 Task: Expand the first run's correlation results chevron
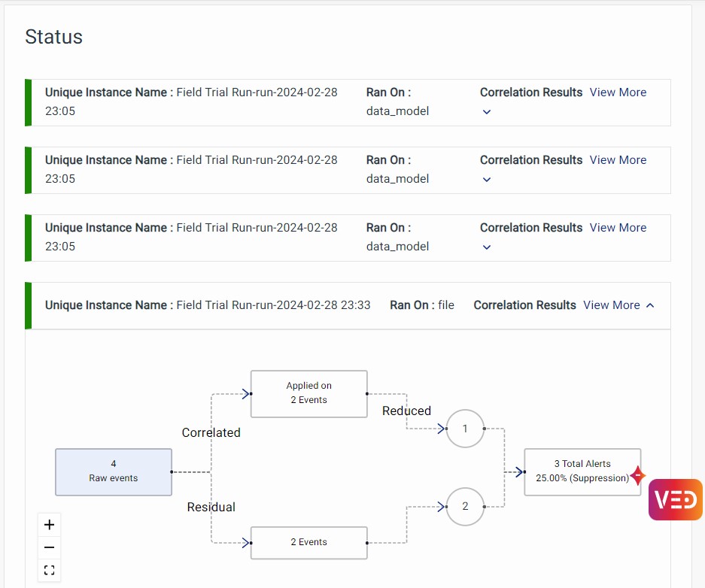pos(487,112)
